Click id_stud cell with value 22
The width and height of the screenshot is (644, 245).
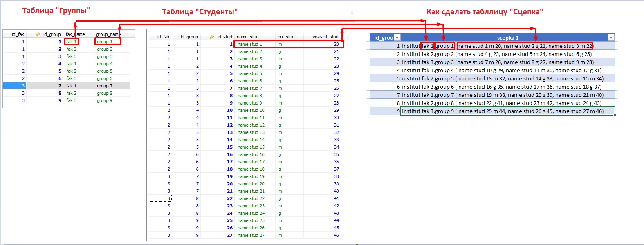coord(230,198)
